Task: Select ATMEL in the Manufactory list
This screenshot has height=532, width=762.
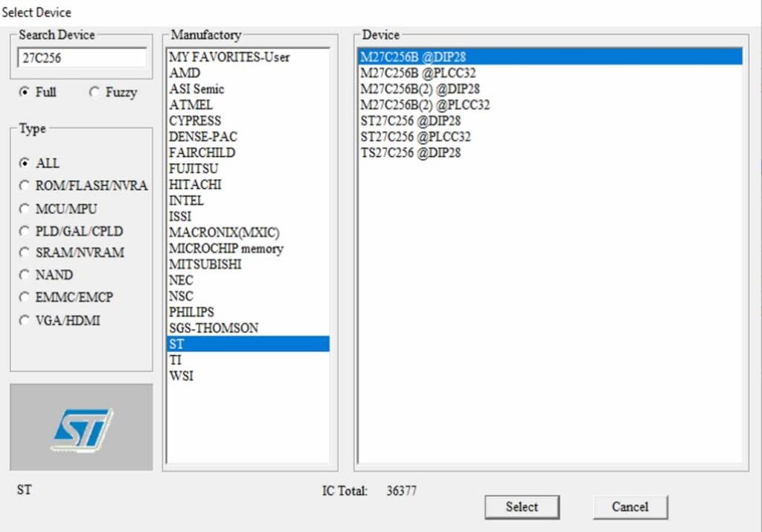Action: [x=248, y=105]
